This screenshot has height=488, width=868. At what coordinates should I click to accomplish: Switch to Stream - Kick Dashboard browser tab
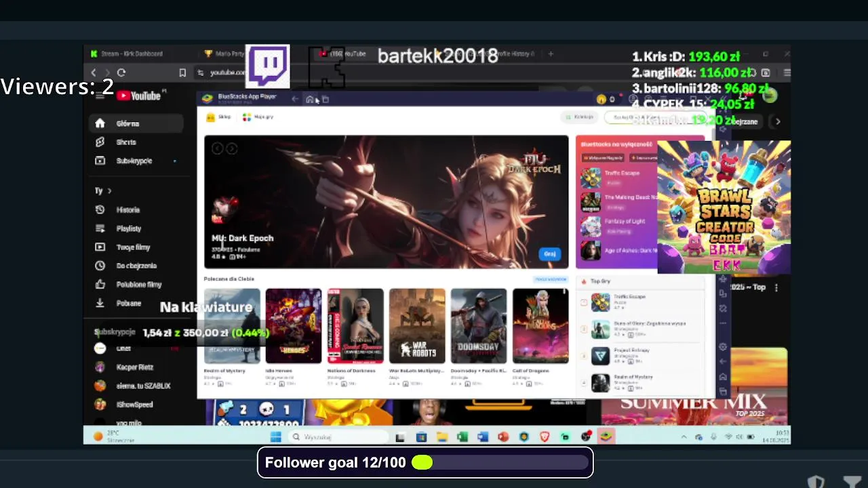click(x=132, y=54)
